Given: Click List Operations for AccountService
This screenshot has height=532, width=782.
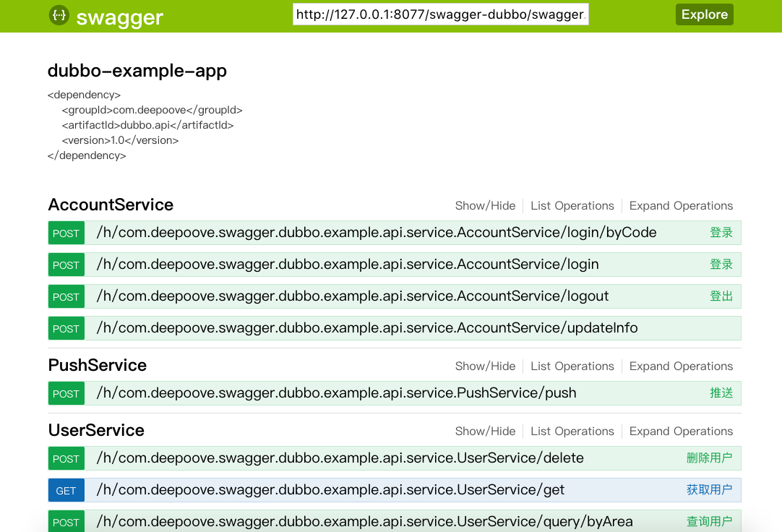Looking at the screenshot, I should (572, 206).
